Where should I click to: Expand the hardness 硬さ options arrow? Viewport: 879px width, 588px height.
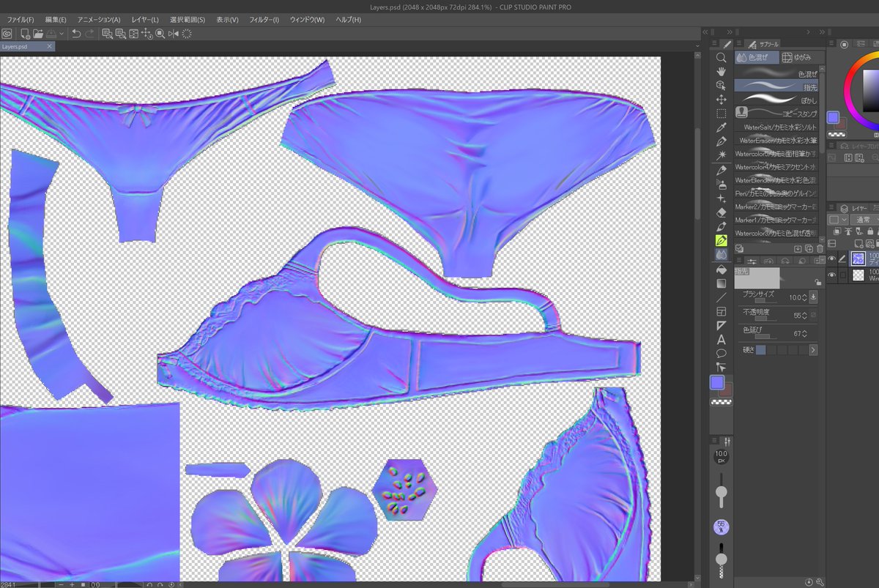point(813,350)
